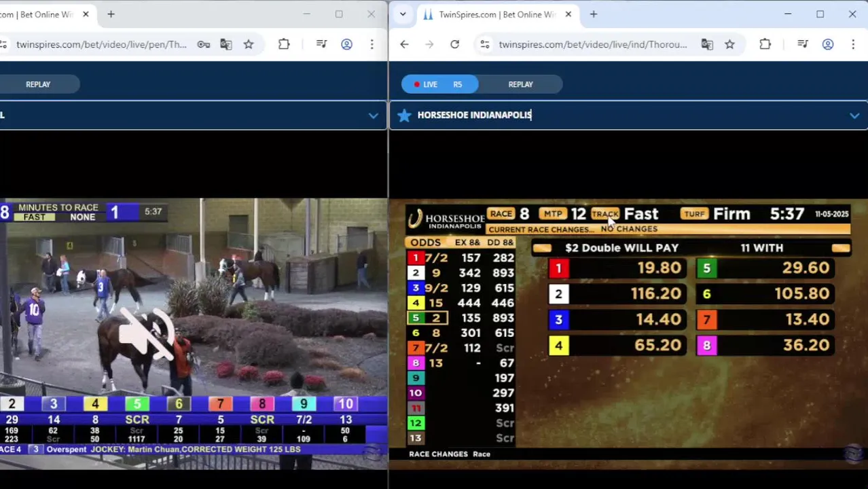Open new tab in left browser window
Viewport: 868px width, 489px height.
tap(111, 14)
